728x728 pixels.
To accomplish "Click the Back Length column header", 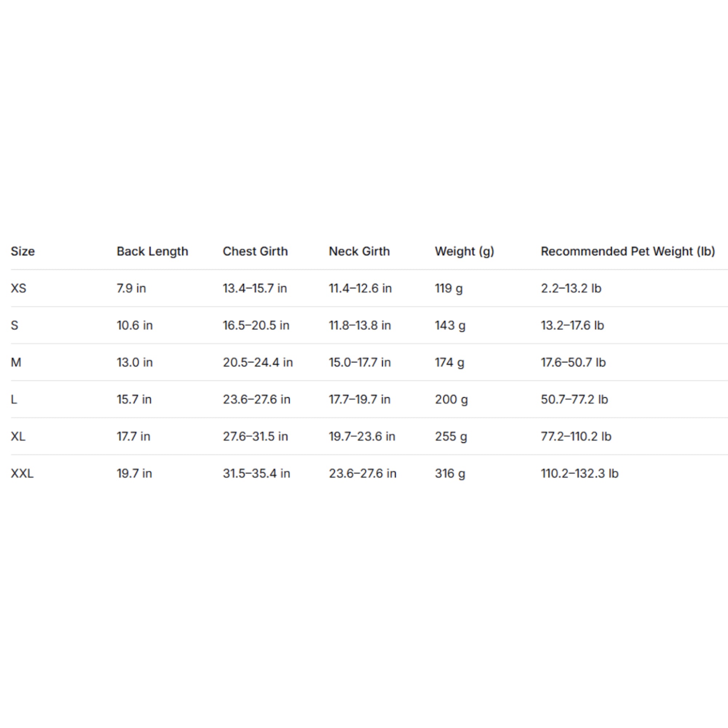I will pos(152,251).
